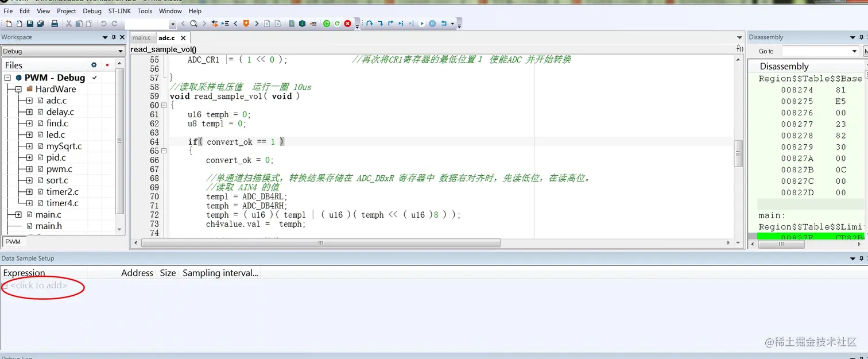This screenshot has width=868, height=359.
Task: Click the Go run debug icon
Action: (422, 24)
